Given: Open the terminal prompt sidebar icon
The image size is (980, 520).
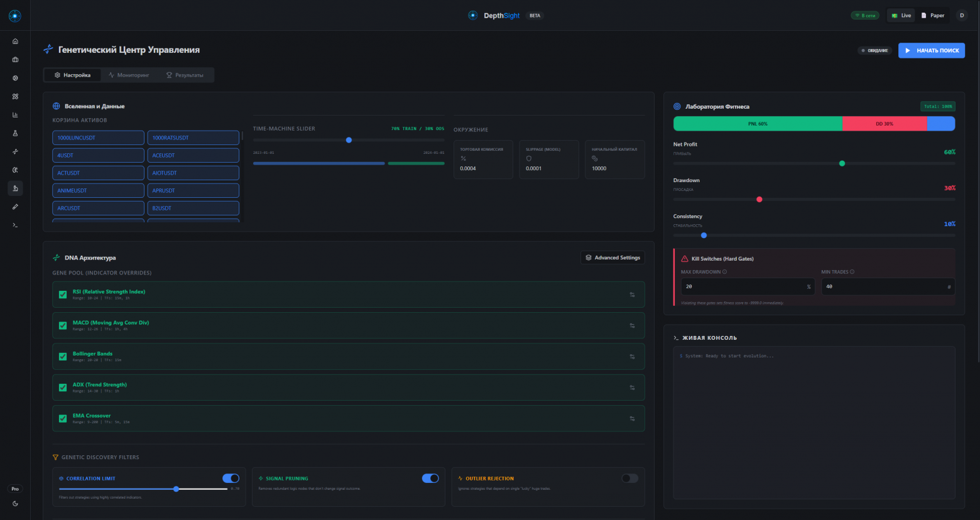Looking at the screenshot, I should (15, 225).
